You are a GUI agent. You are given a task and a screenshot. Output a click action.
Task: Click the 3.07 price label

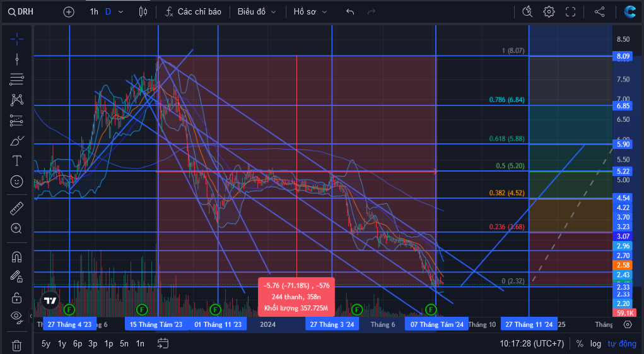click(623, 237)
